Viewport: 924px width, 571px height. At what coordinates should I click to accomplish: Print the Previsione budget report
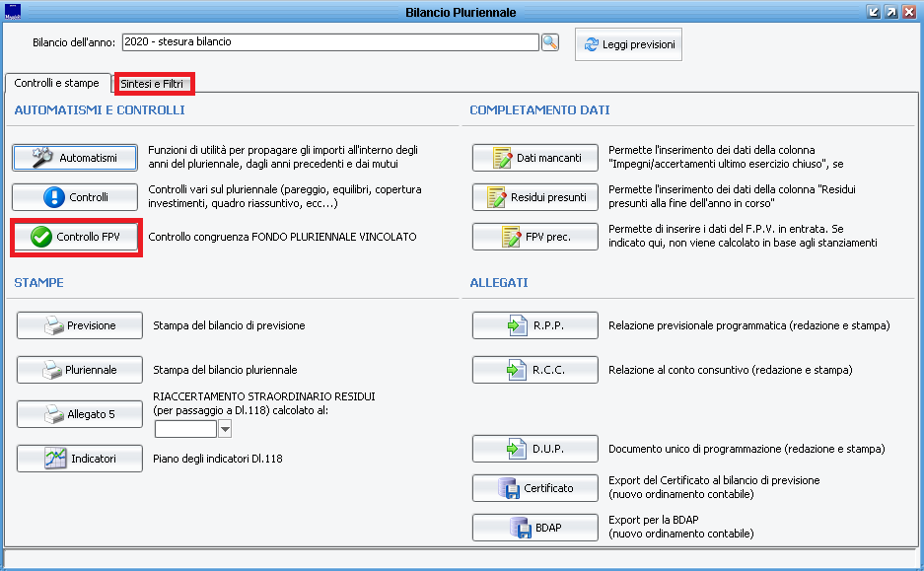pos(80,325)
